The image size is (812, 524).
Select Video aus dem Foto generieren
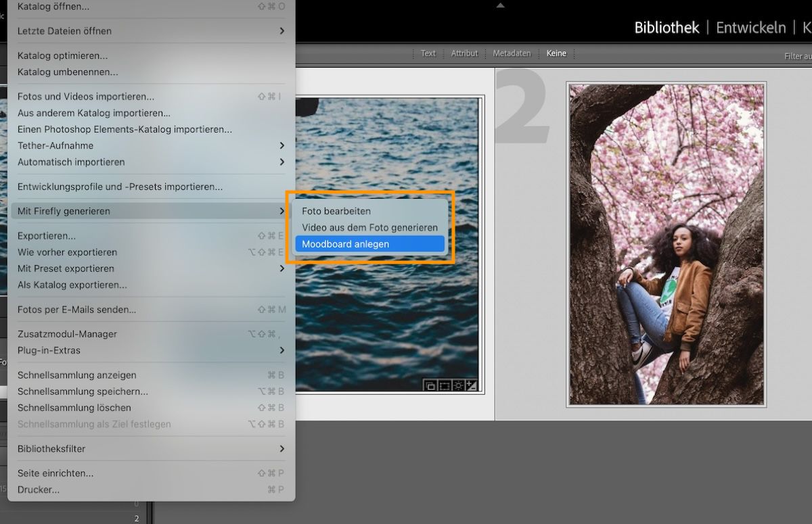[x=370, y=227]
